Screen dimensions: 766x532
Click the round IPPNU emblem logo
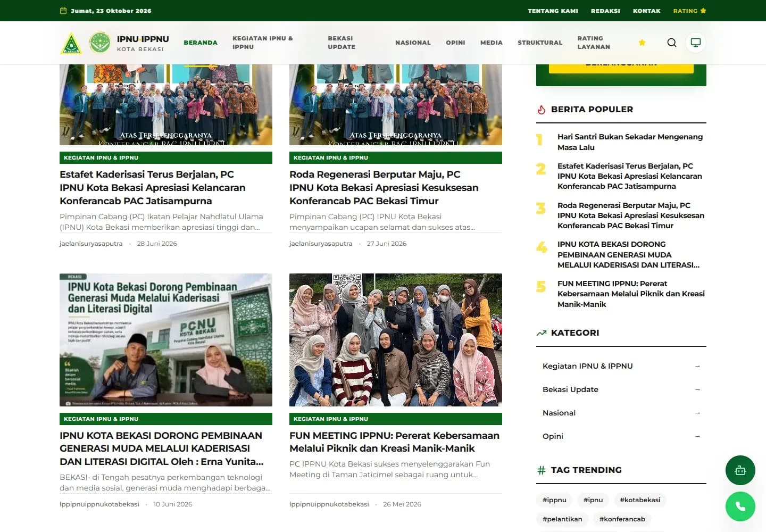99,43
